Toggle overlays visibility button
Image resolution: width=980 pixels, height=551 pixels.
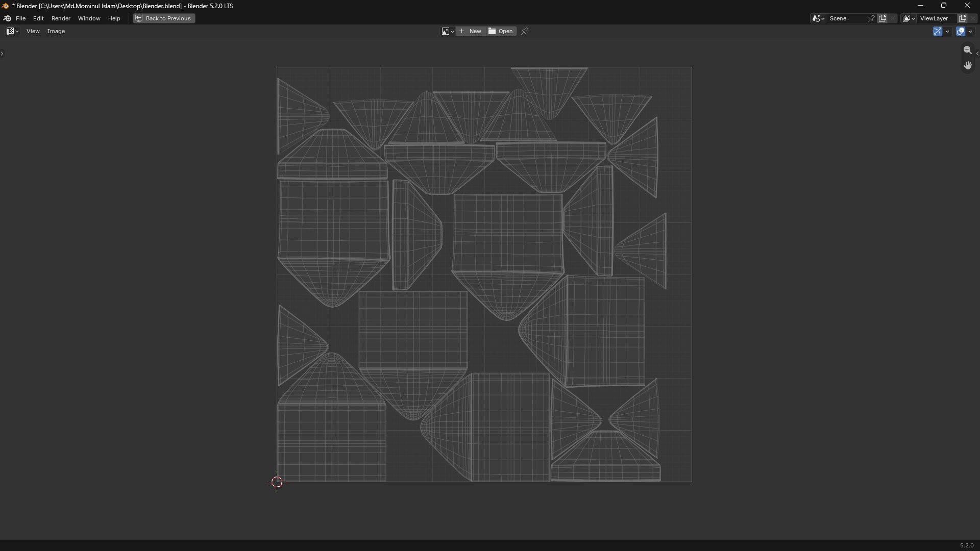(x=961, y=31)
